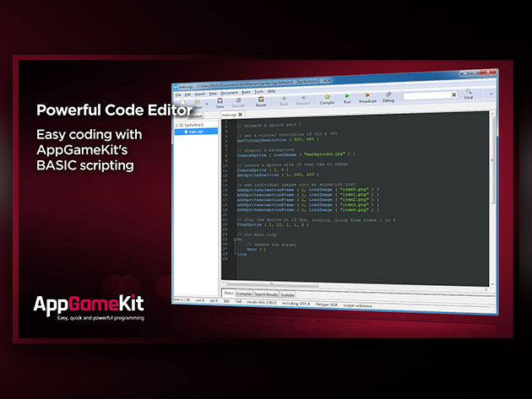This screenshot has width=532, height=399.
Task: Open the Tools menu
Action: (258, 92)
